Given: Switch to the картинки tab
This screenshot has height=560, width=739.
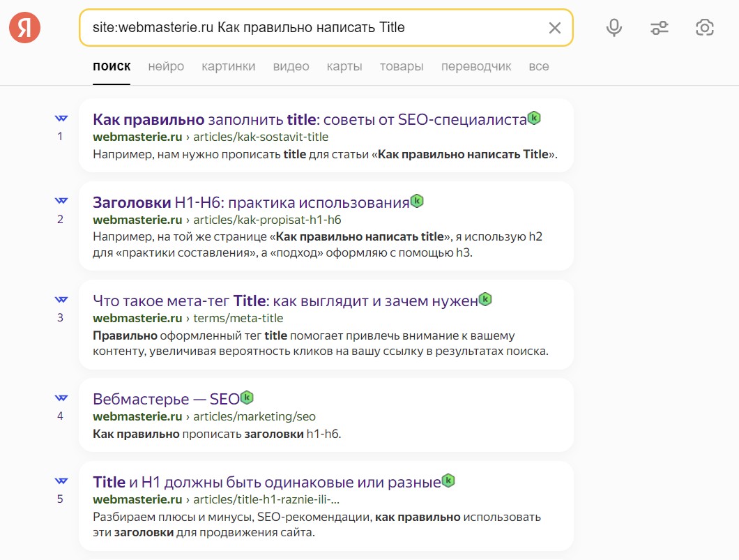Looking at the screenshot, I should pyautogui.click(x=228, y=67).
